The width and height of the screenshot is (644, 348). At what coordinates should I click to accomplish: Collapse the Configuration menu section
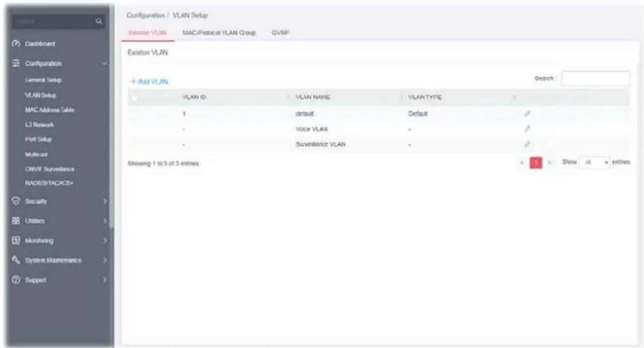point(104,63)
